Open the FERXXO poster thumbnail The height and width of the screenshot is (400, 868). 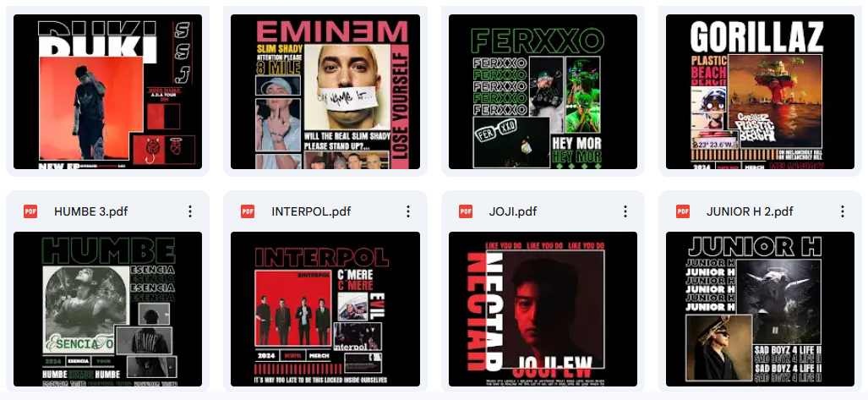543,91
